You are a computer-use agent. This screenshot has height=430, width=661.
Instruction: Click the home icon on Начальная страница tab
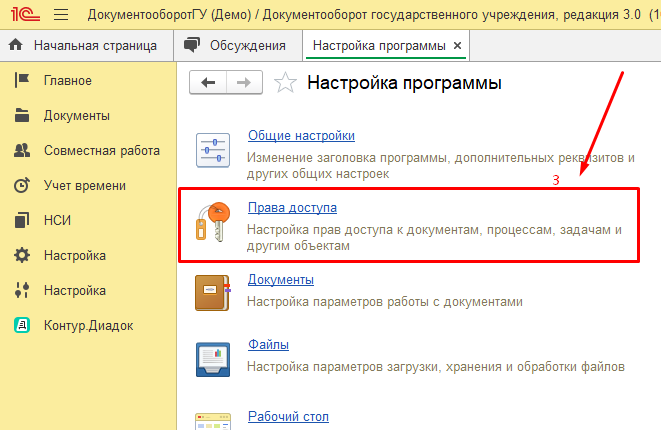[x=16, y=45]
